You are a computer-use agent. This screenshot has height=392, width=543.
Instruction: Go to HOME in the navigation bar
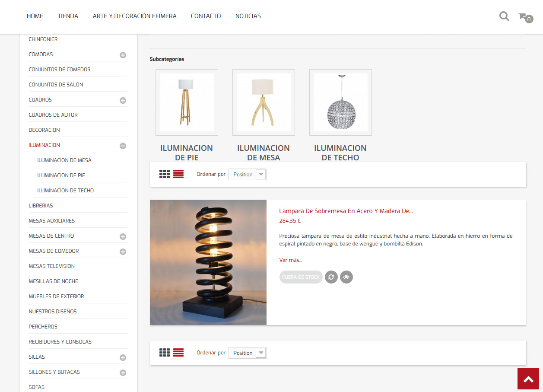[35, 16]
